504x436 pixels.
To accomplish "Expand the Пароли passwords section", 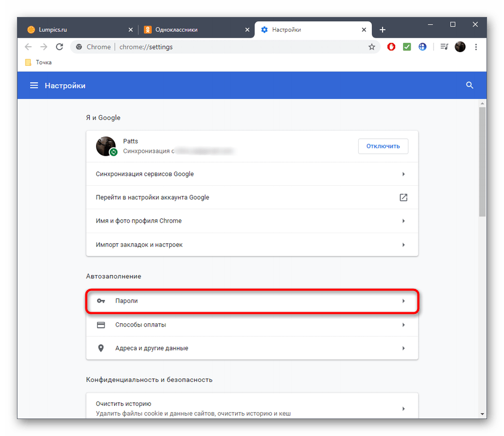I will [252, 301].
